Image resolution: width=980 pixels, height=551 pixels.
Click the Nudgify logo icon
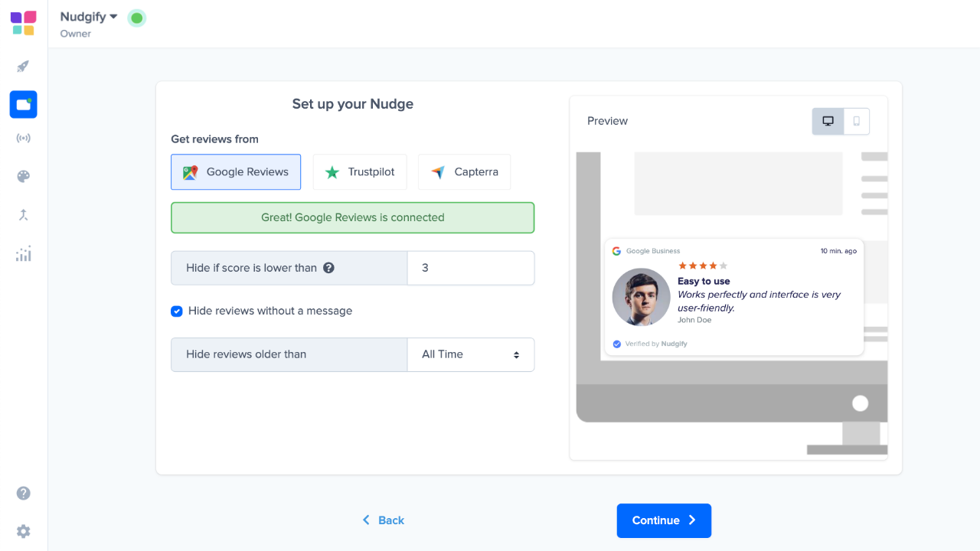(23, 23)
